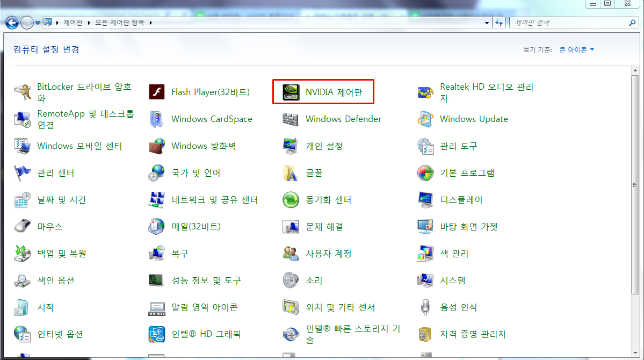The width and height of the screenshot is (644, 360).
Task: Click the Windows 방화벽 brick wall icon
Action: click(x=156, y=146)
